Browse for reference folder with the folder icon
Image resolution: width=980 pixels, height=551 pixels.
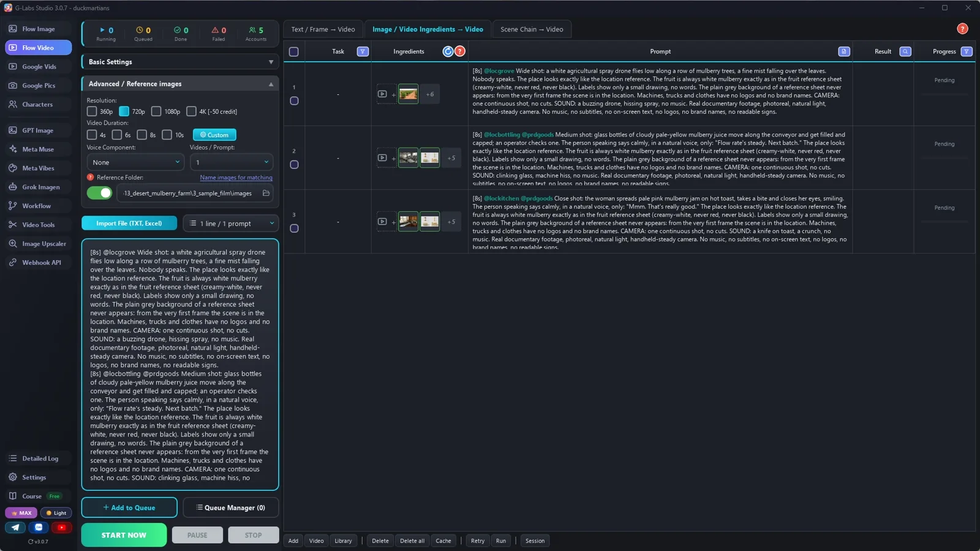(x=266, y=193)
